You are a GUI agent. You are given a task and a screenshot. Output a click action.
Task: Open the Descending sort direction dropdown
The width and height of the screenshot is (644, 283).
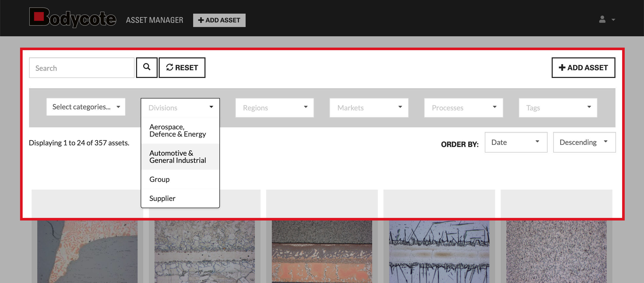point(584,142)
